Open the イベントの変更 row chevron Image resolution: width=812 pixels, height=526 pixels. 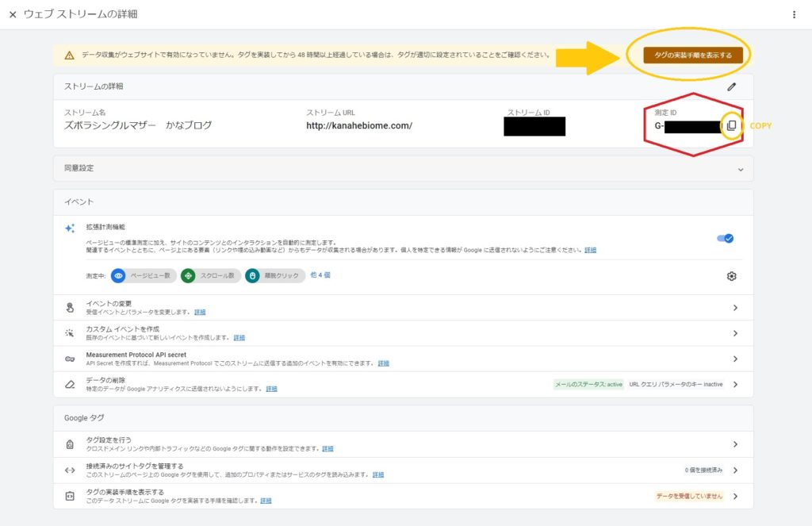pos(735,308)
